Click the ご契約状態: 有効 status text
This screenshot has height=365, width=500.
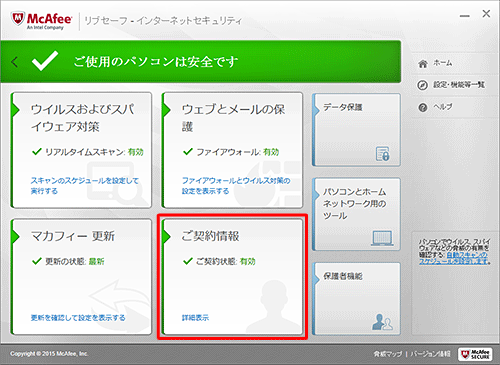[226, 261]
